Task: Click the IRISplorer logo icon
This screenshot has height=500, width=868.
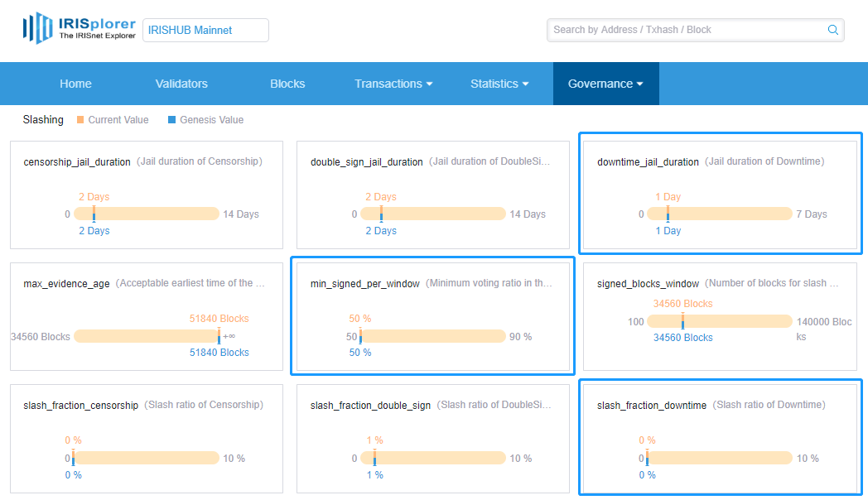Action: [36, 28]
